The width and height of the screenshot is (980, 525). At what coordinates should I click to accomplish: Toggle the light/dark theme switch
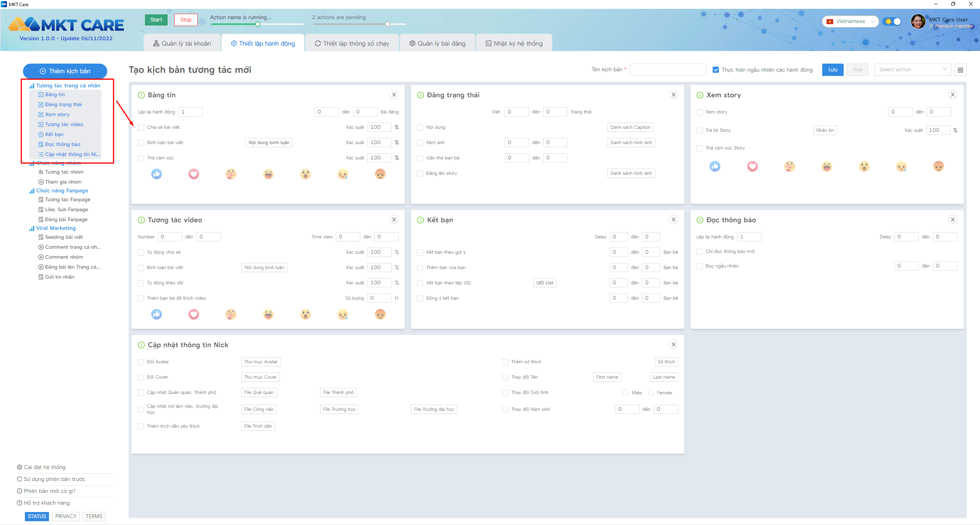point(892,21)
